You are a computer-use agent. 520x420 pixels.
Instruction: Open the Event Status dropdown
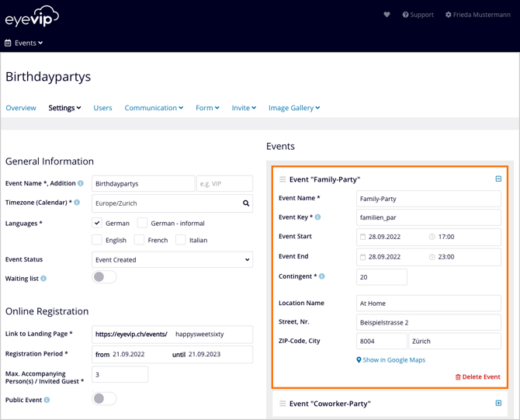172,260
